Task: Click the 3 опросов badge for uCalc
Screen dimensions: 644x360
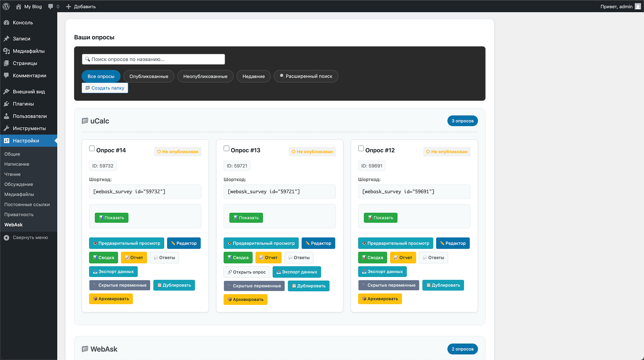Action: [x=463, y=121]
